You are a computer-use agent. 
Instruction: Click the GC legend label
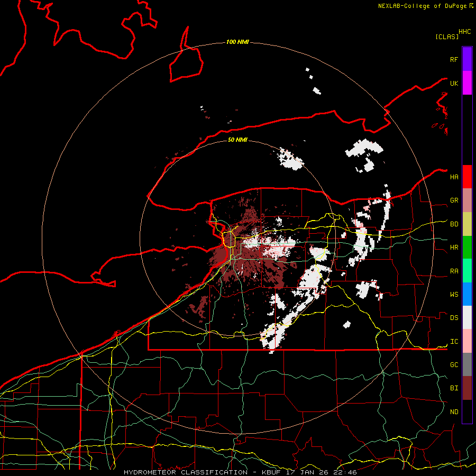click(x=454, y=364)
